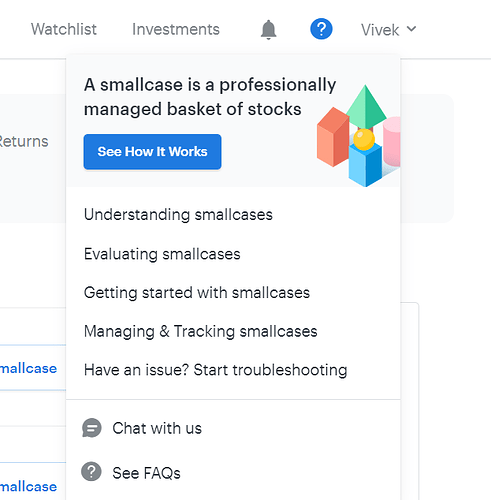The height and width of the screenshot is (500, 491).
Task: Open Getting started with smallcases
Action: click(x=197, y=293)
